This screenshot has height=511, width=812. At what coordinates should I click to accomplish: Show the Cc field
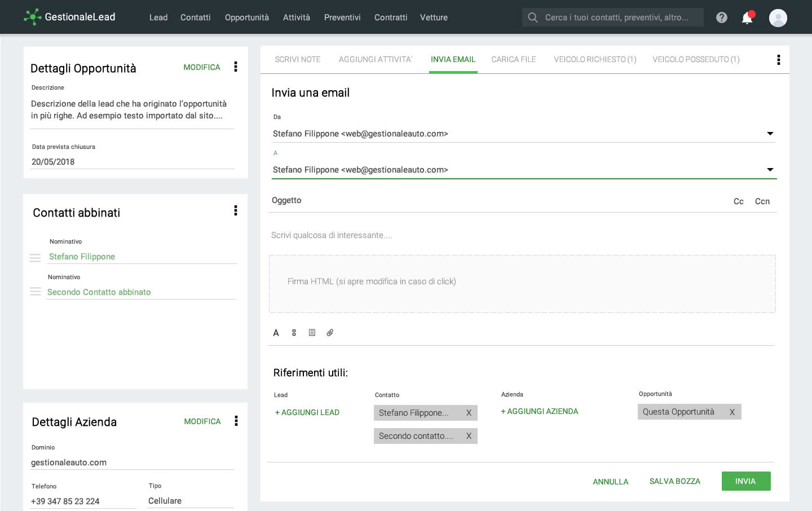click(x=739, y=201)
